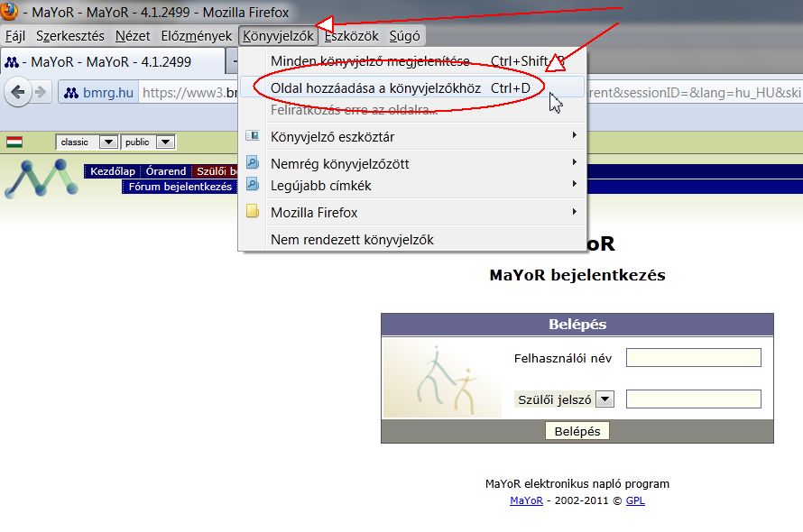
Task: Follow the GPL link in footer
Action: [635, 500]
